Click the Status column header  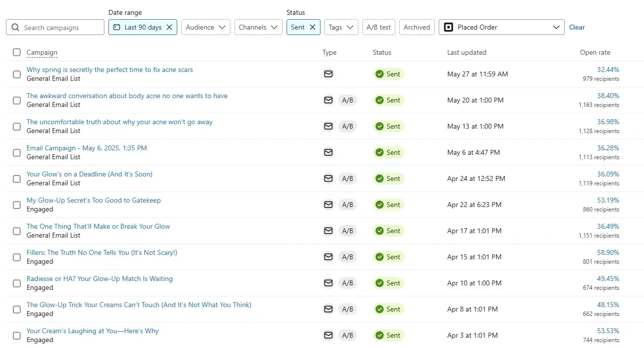point(382,52)
